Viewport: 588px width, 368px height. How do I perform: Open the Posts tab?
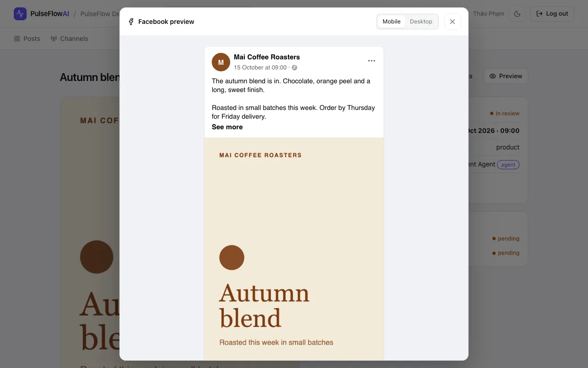pos(27,39)
